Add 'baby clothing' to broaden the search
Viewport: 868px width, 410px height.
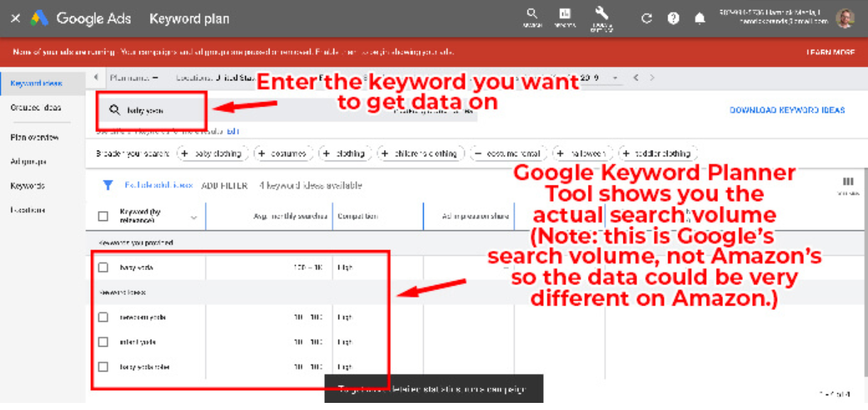pyautogui.click(x=212, y=153)
